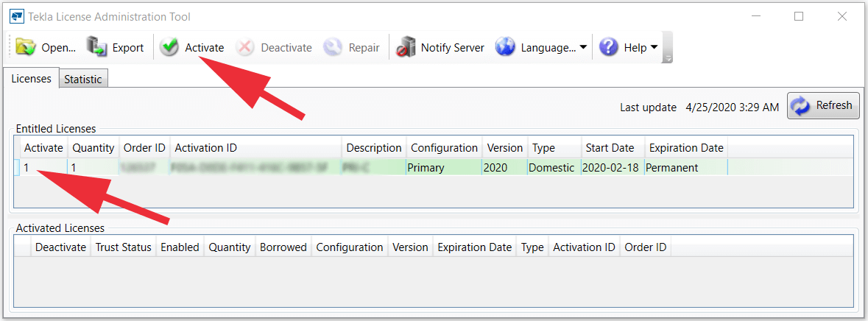Click the Enabled column header
Screen dimensions: 868x321
pos(180,247)
